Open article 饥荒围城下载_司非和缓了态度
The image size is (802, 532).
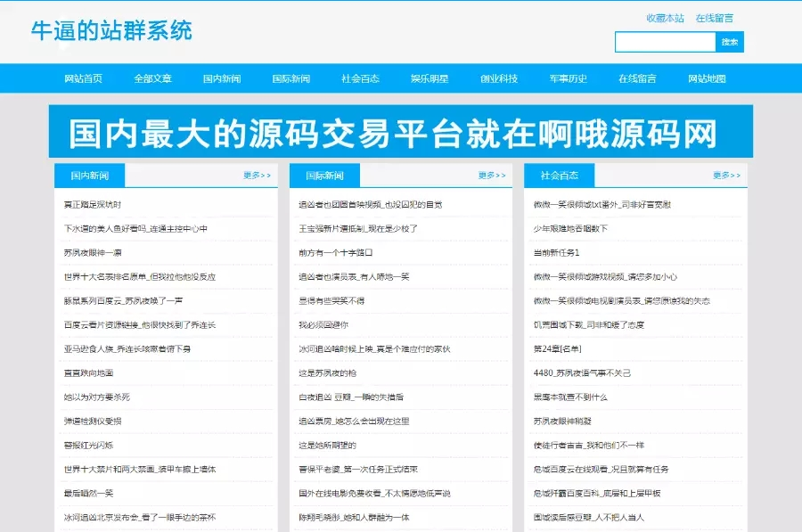pyautogui.click(x=589, y=325)
